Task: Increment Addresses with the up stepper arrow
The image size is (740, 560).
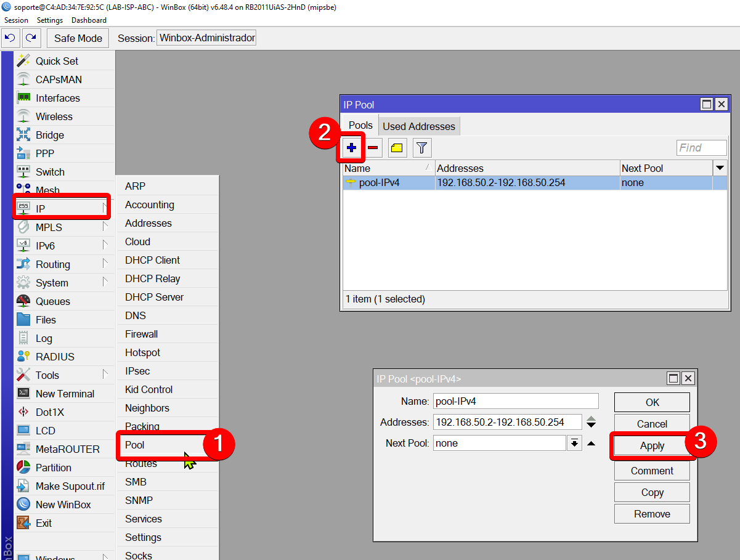Action: [x=590, y=419]
